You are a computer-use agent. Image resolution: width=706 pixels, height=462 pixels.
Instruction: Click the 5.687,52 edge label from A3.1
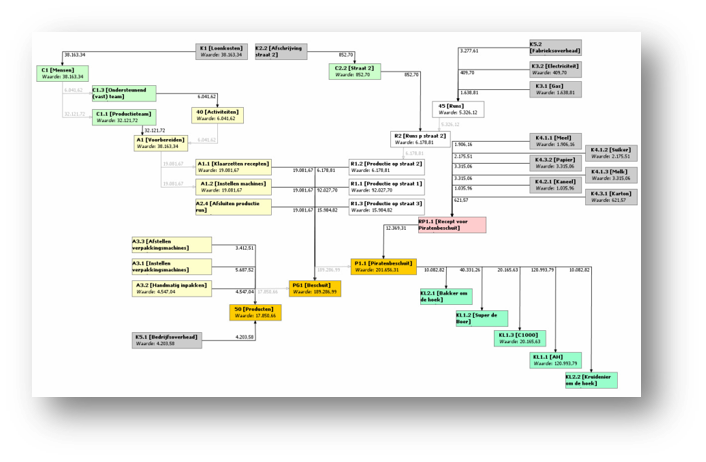pyautogui.click(x=244, y=270)
